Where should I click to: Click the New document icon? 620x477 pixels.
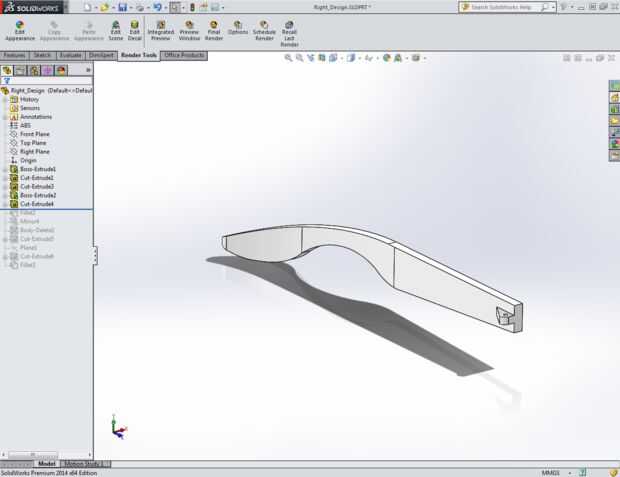tap(88, 7)
